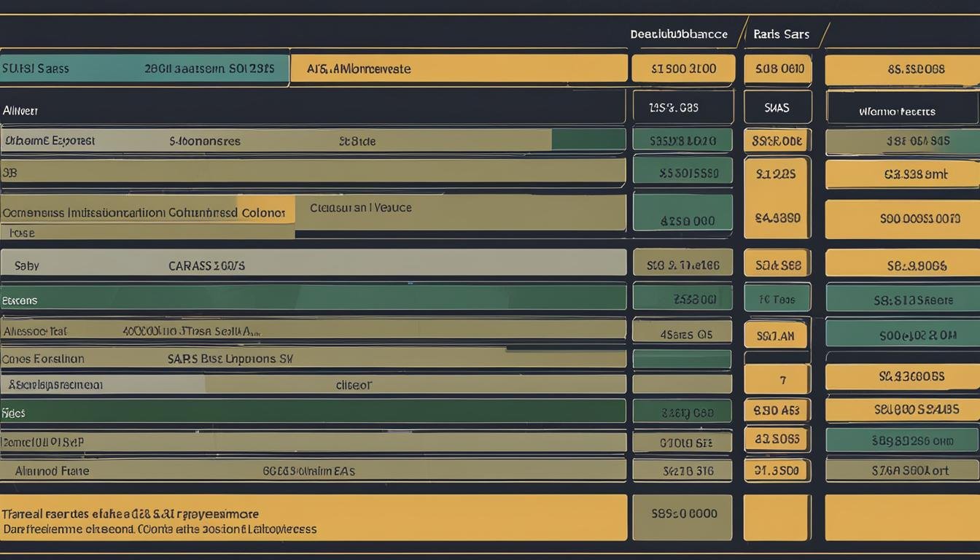The width and height of the screenshot is (980, 560).
Task: Click the 'S00 009S1 0070' cell
Action: 901,219
